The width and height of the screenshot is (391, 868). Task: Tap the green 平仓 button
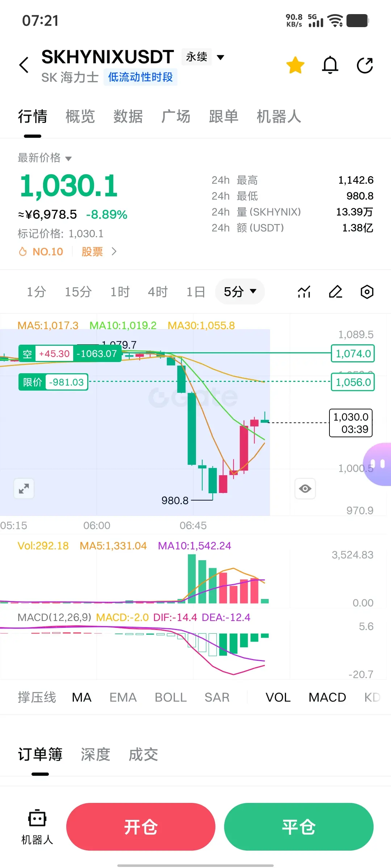[x=299, y=827]
